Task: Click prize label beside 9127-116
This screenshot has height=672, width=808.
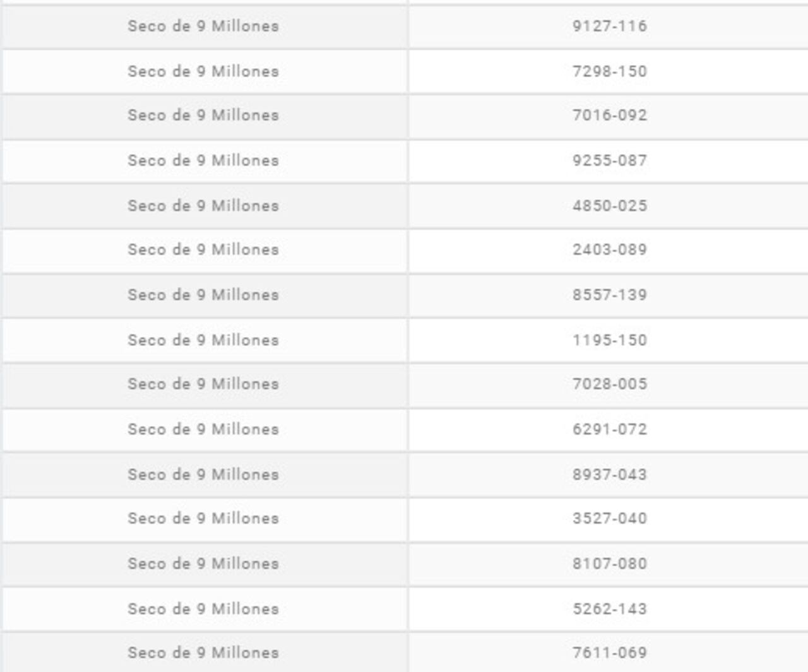Action: coord(203,27)
